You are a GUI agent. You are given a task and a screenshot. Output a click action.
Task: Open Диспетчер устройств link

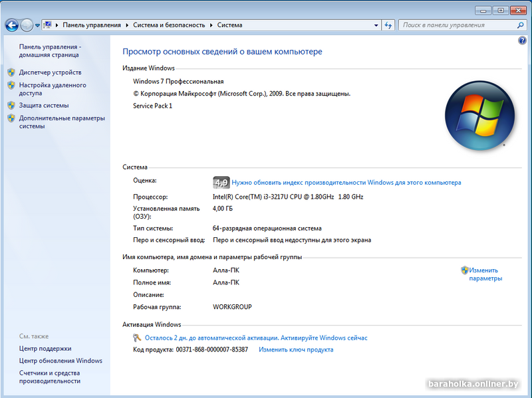[x=51, y=72]
